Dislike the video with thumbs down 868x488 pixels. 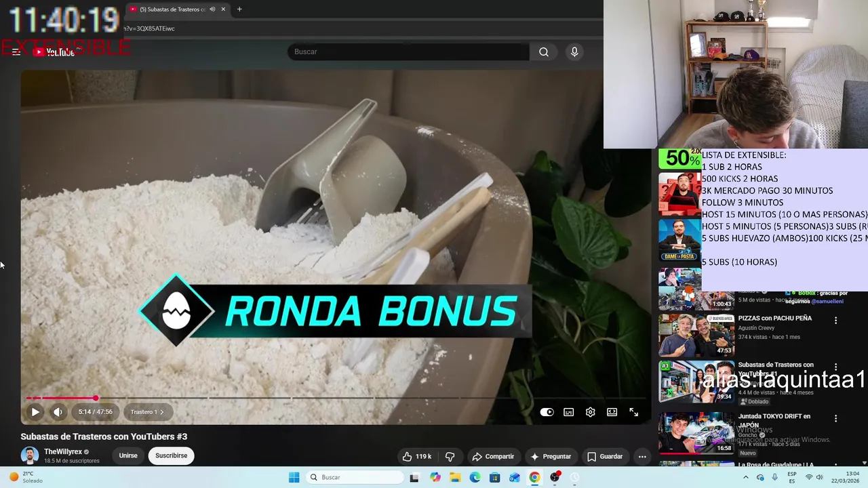[450, 456]
